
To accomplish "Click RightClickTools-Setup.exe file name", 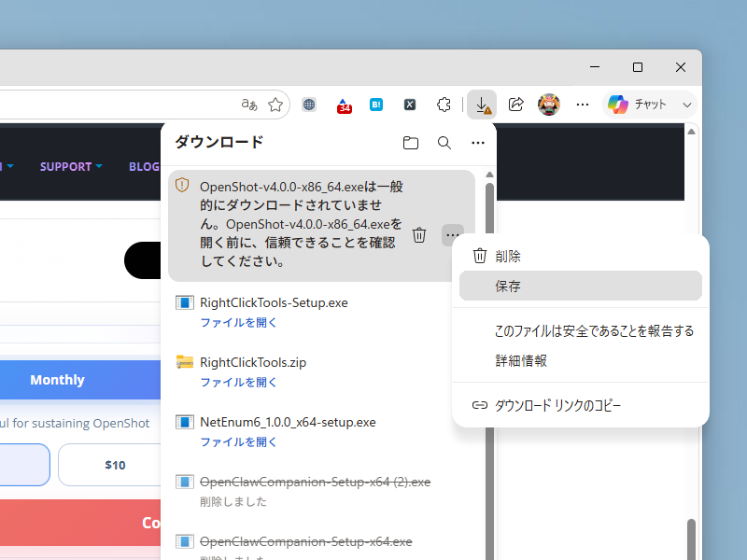I will 274,302.
